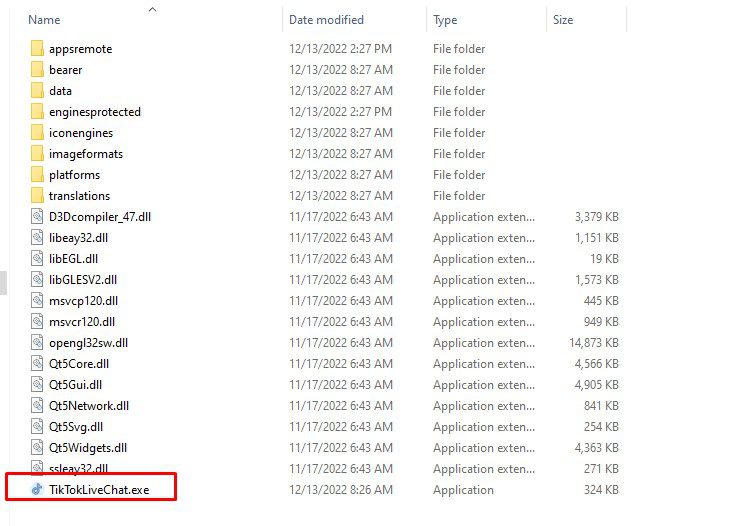Click the Qt5Svg.dll file icon
Screen dimensions: 739x526
tap(37, 427)
